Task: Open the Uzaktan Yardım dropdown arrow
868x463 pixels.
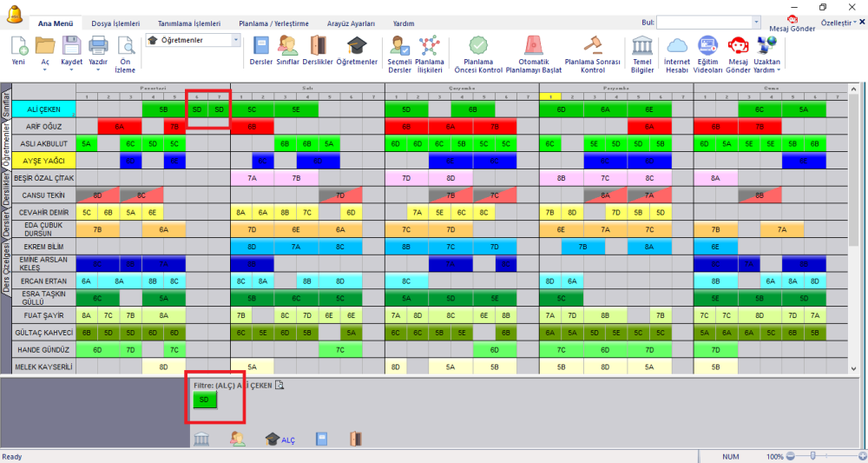Action: pos(779,70)
